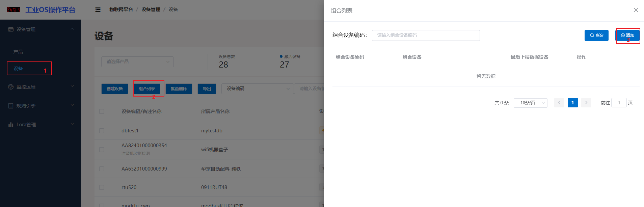The width and height of the screenshot is (644, 207).
Task: Toggle the select-all checkbox in table header
Action: tap(102, 111)
